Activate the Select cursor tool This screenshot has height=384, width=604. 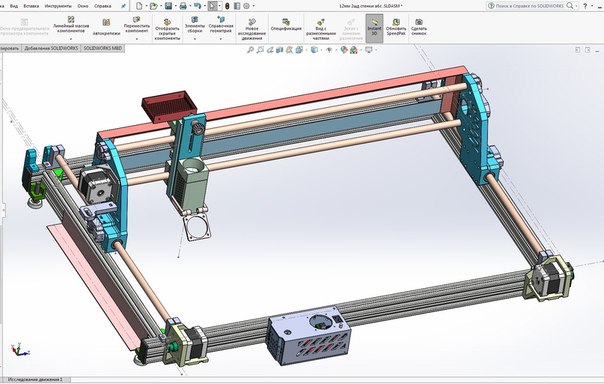(212, 6)
